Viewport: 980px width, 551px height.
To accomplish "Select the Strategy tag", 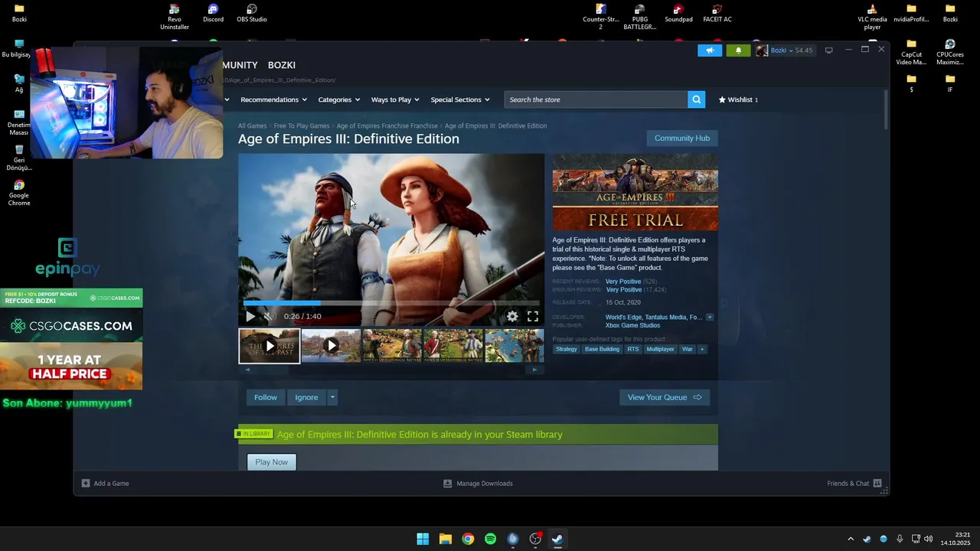I will pos(567,349).
